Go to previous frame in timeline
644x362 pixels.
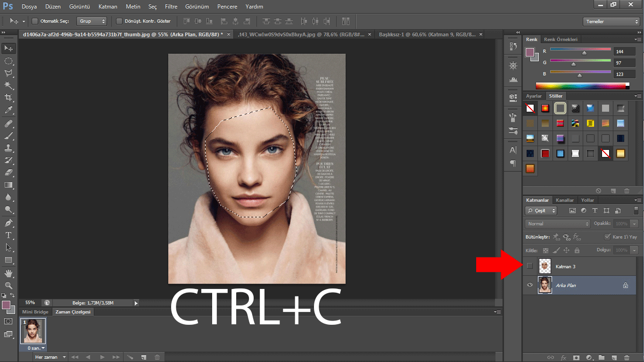(x=87, y=357)
